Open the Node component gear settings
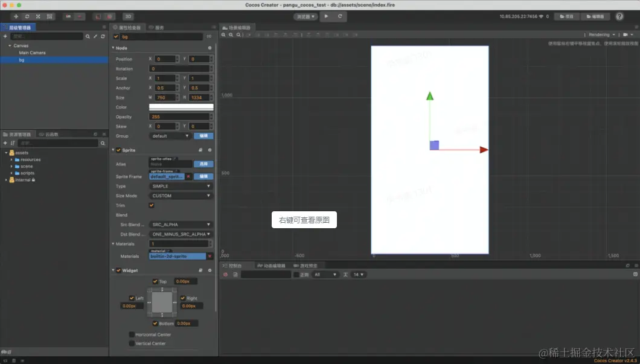Image resolution: width=640 pixels, height=364 pixels. pyautogui.click(x=210, y=48)
